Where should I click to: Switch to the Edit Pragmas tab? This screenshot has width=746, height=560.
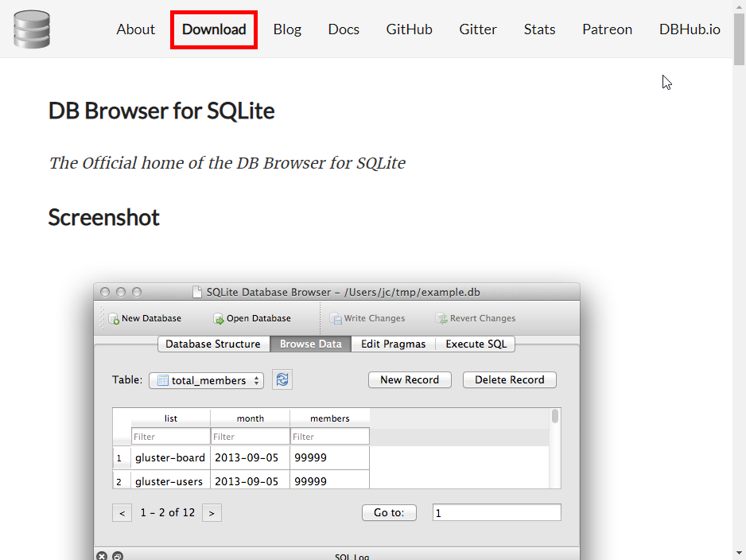[x=393, y=344]
